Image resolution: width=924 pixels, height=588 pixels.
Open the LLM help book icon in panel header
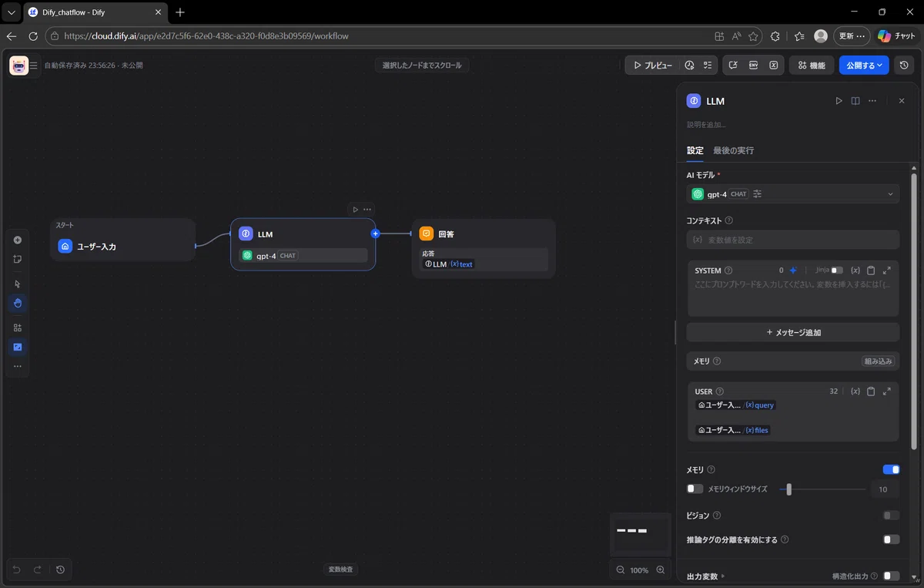pyautogui.click(x=855, y=101)
